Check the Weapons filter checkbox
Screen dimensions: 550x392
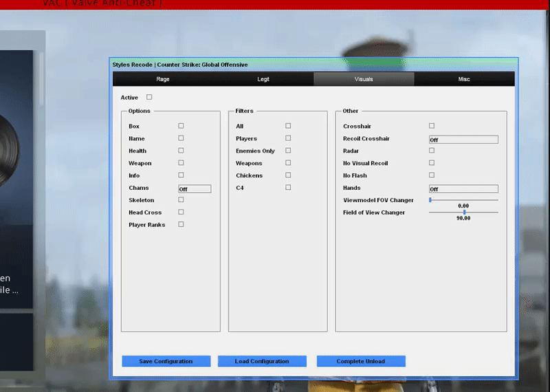(288, 162)
